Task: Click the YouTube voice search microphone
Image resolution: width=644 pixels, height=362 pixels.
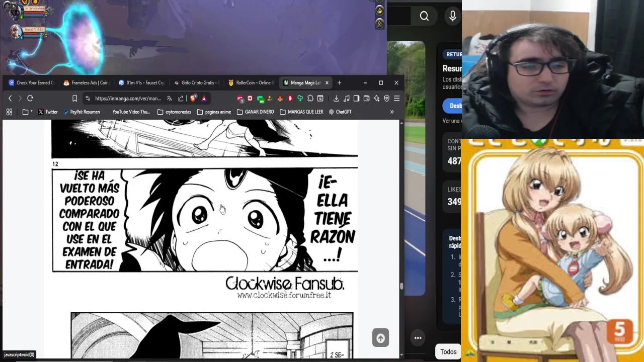Action: coord(453,17)
